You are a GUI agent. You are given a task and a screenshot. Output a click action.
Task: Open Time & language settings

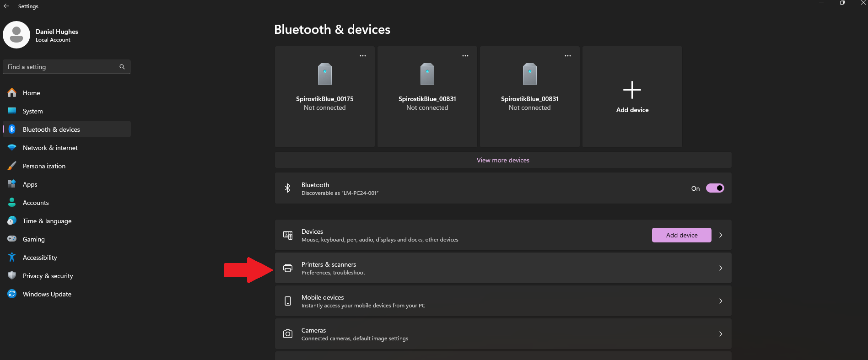(67, 221)
